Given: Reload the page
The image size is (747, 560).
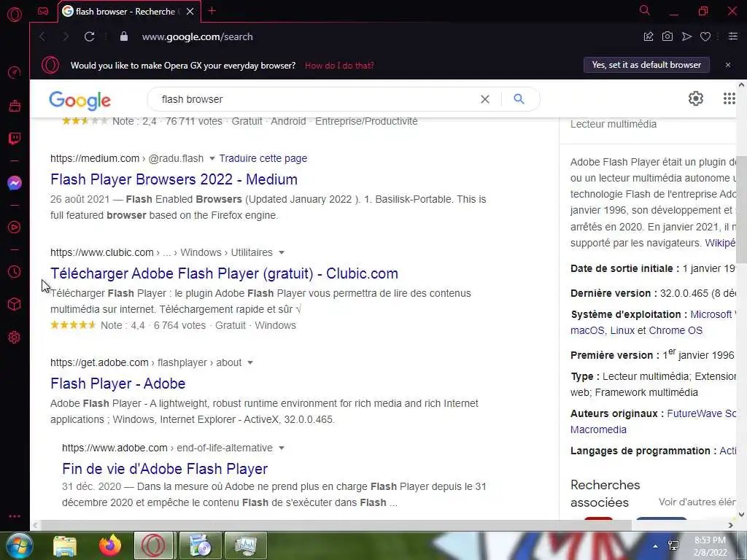Looking at the screenshot, I should coord(89,36).
